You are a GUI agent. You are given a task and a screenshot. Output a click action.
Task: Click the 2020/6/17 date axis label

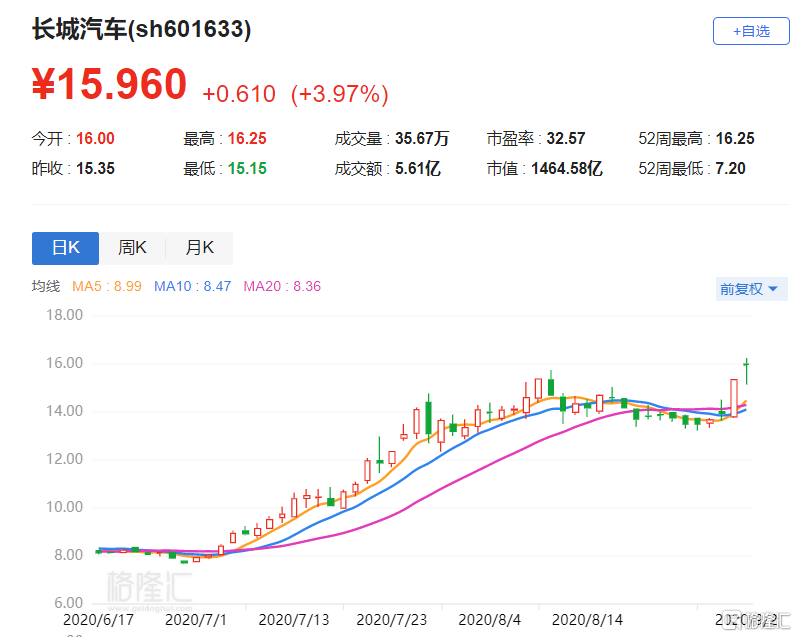[99, 620]
